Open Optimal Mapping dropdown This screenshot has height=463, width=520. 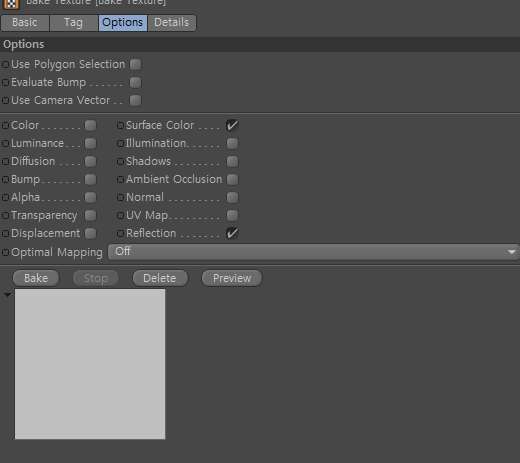click(314, 252)
